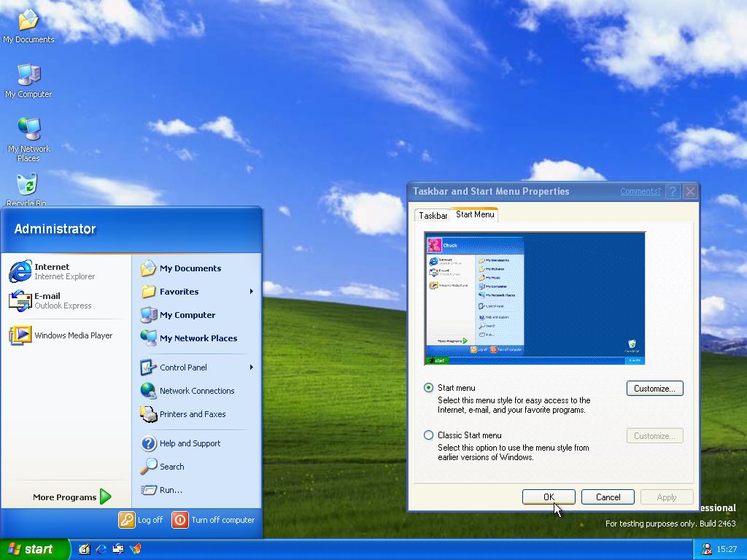Click Cancel in Taskbar properties dialog

click(608, 497)
